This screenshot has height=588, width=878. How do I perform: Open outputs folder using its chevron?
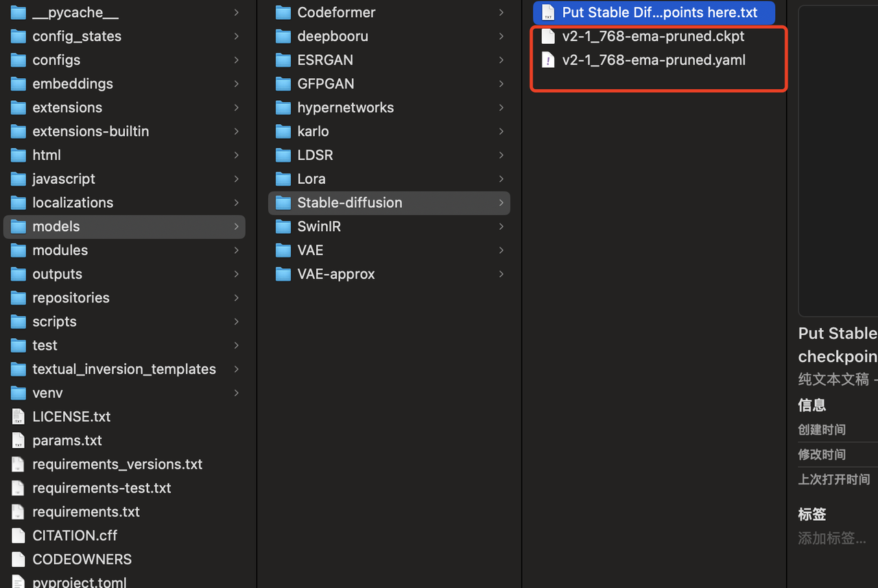237,274
